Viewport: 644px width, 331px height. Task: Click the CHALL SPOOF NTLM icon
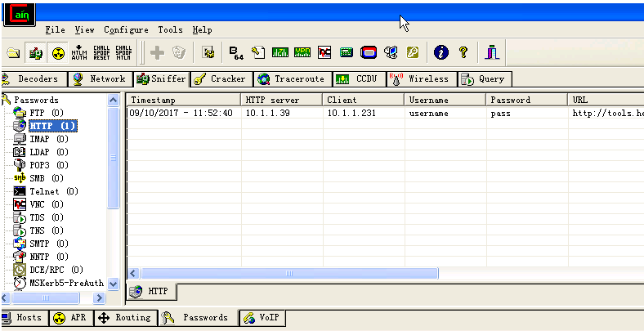click(x=123, y=52)
